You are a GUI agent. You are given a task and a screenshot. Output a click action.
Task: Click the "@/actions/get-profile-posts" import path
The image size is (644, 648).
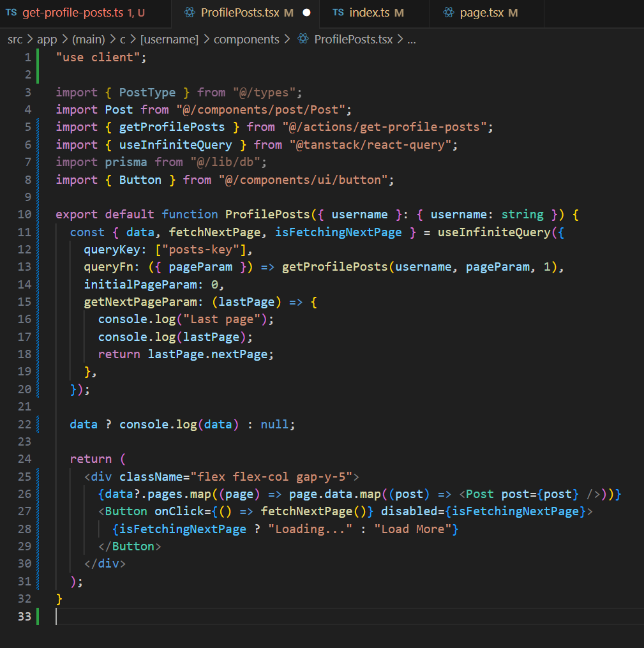coord(384,127)
